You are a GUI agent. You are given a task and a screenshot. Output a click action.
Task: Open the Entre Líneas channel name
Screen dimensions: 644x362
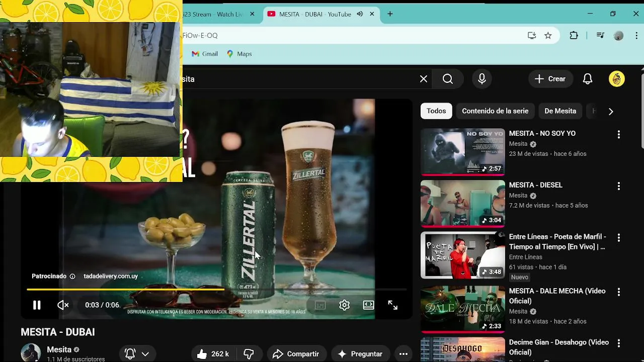[x=526, y=257]
